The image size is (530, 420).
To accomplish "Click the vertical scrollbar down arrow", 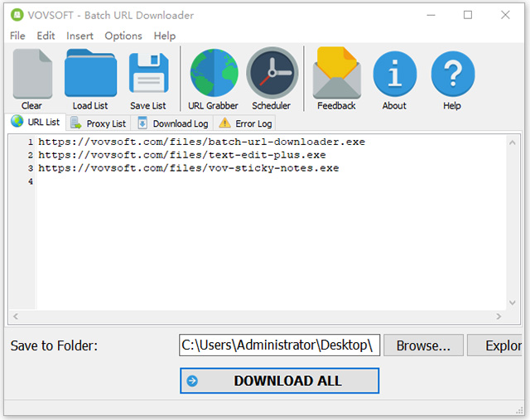I will coord(513,302).
